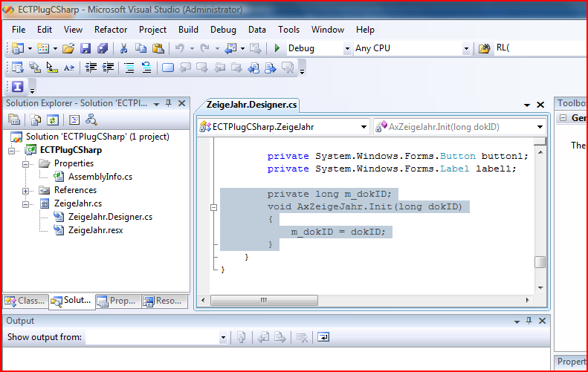Click the editor horizontal scrollbar thumb
588x372 pixels.
(x=264, y=300)
